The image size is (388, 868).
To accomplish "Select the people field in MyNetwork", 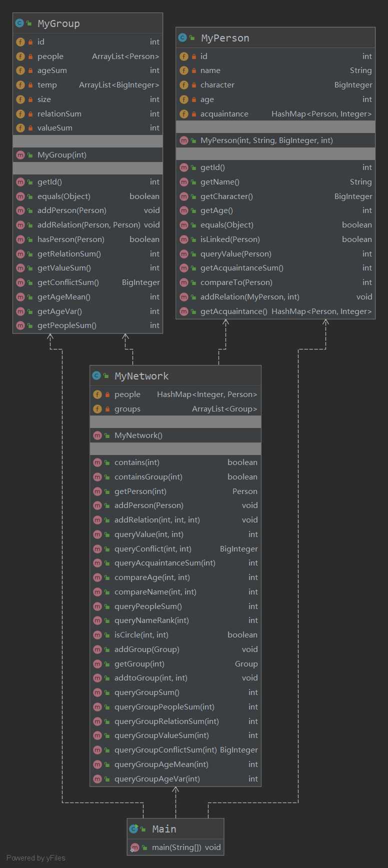I will (175, 394).
